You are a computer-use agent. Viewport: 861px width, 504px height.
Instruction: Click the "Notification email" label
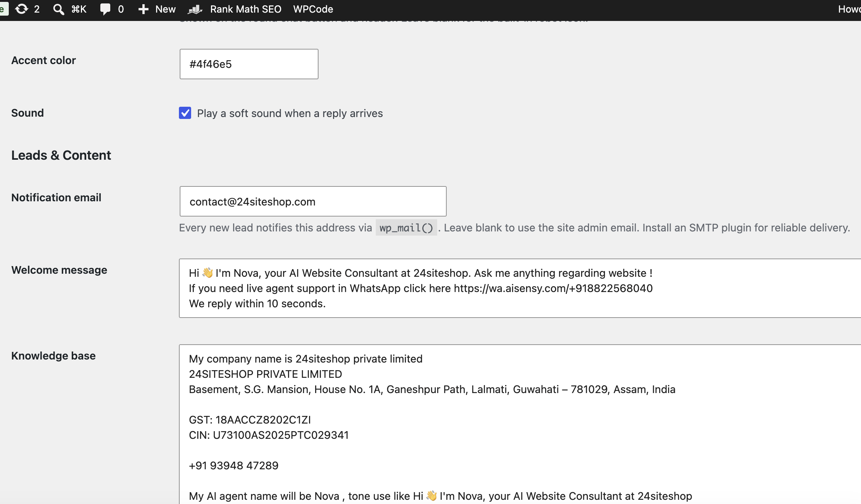[x=56, y=197]
